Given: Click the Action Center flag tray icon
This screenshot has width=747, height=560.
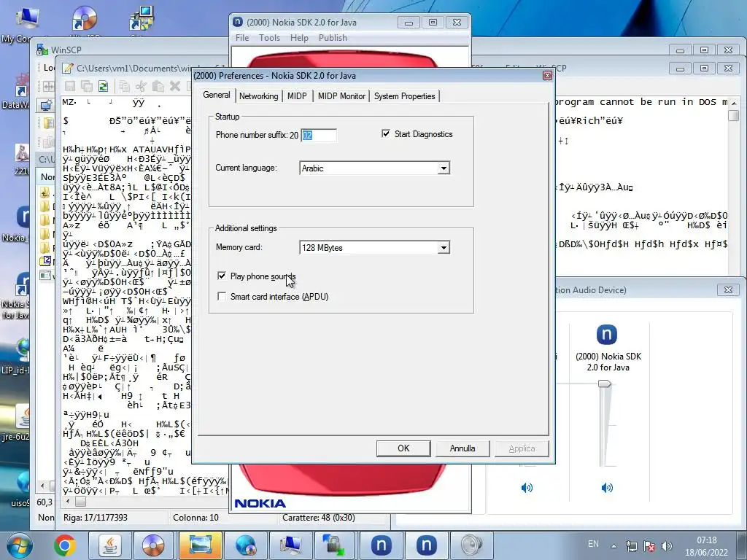Looking at the screenshot, I should tap(649, 546).
